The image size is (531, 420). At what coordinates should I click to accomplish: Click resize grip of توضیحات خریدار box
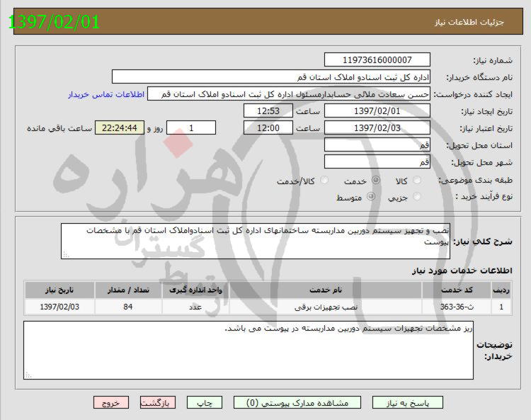(x=28, y=375)
